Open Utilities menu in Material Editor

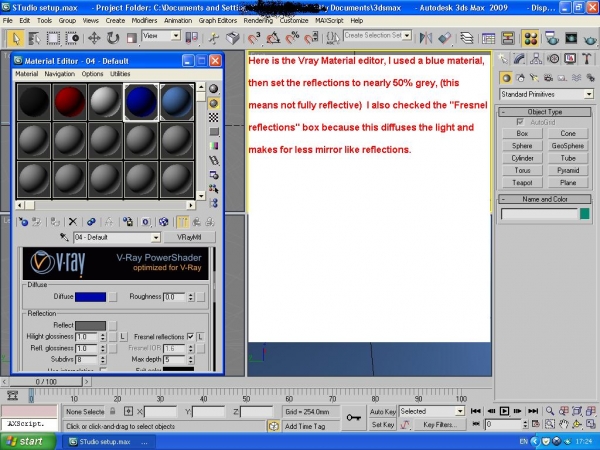[120, 74]
